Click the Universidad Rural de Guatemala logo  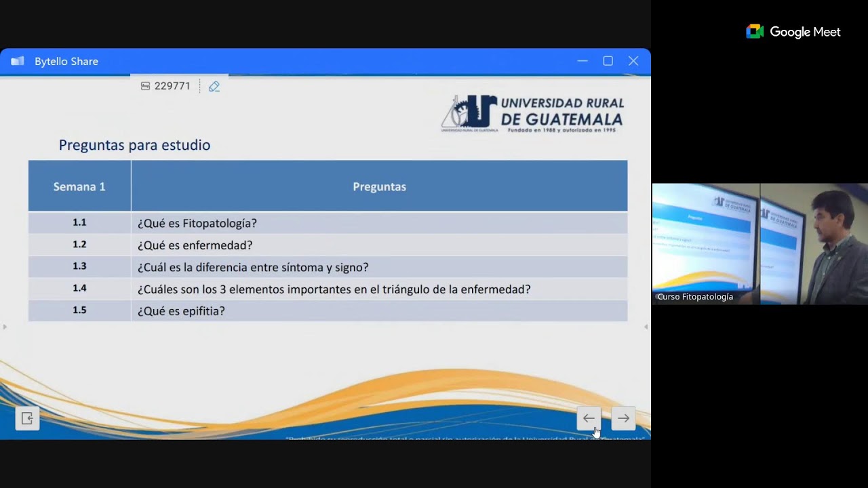(x=532, y=113)
